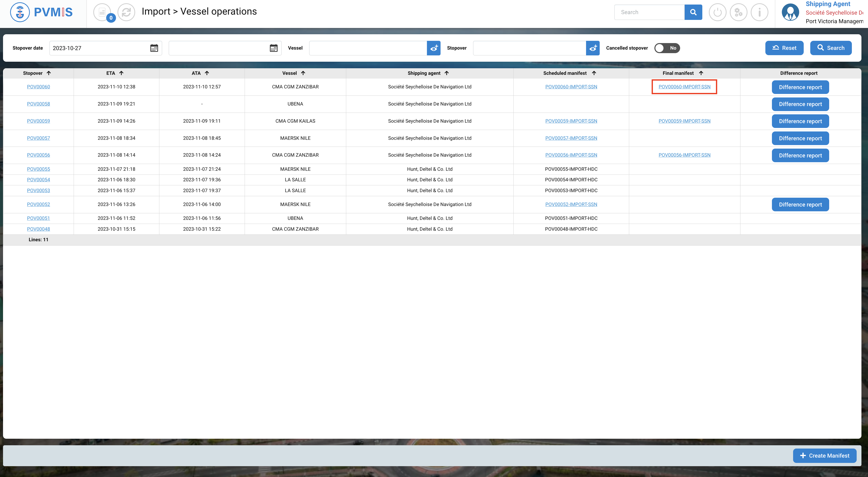
Task: Click the PVMIS anchor logo icon
Action: pyautogui.click(x=20, y=12)
